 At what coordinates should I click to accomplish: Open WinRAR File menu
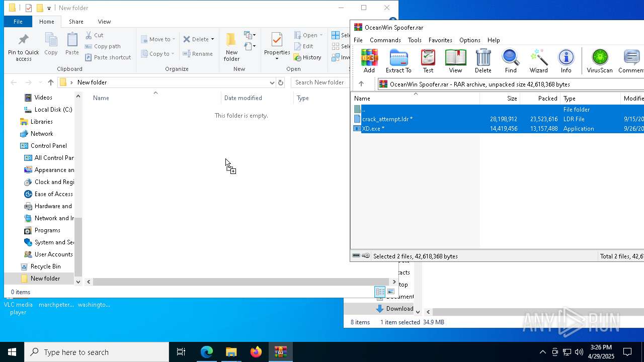[358, 40]
